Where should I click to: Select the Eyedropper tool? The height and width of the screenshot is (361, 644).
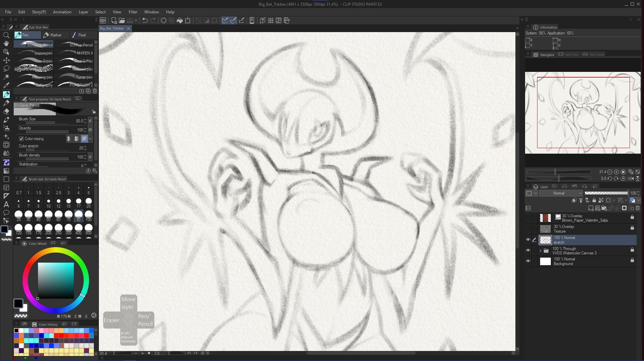click(x=6, y=86)
